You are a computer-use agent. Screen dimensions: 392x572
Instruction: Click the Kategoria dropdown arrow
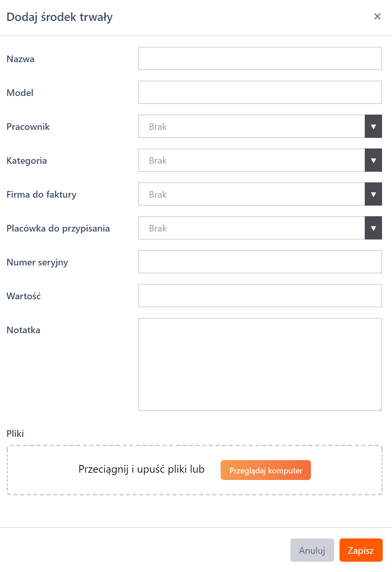click(x=373, y=160)
